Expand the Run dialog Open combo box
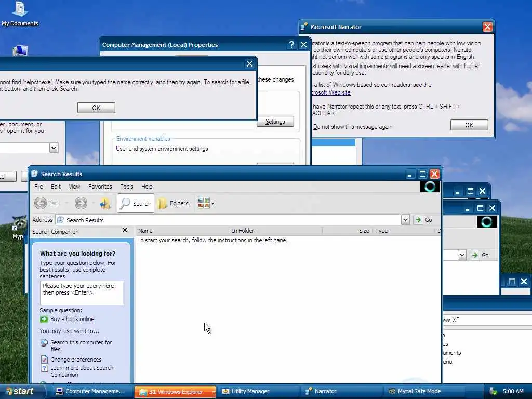Image resolution: width=532 pixels, height=399 pixels. pyautogui.click(x=54, y=148)
